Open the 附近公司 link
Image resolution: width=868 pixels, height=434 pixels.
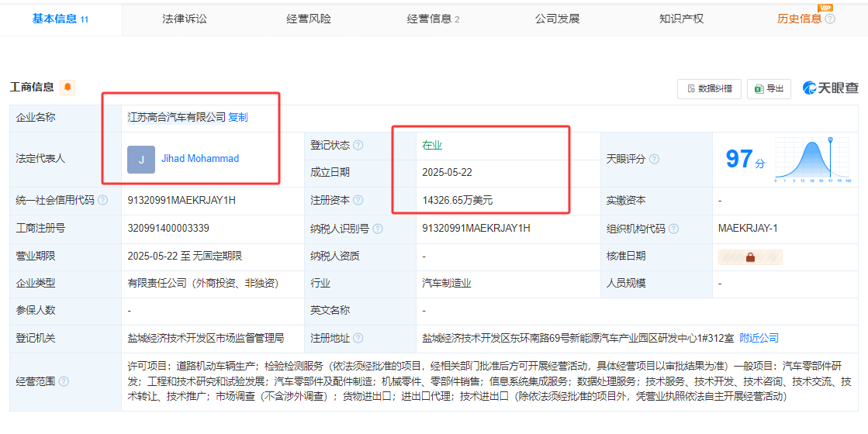pyautogui.click(x=759, y=338)
